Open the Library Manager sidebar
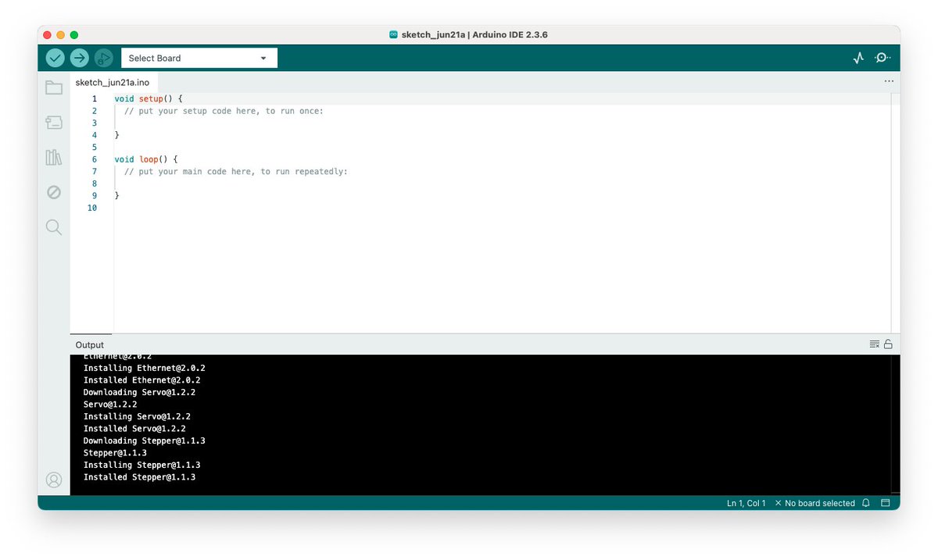The image size is (938, 560). tap(54, 157)
